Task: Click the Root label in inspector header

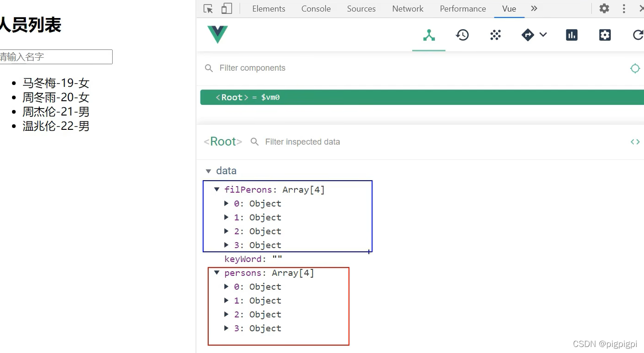Action: [x=223, y=141]
